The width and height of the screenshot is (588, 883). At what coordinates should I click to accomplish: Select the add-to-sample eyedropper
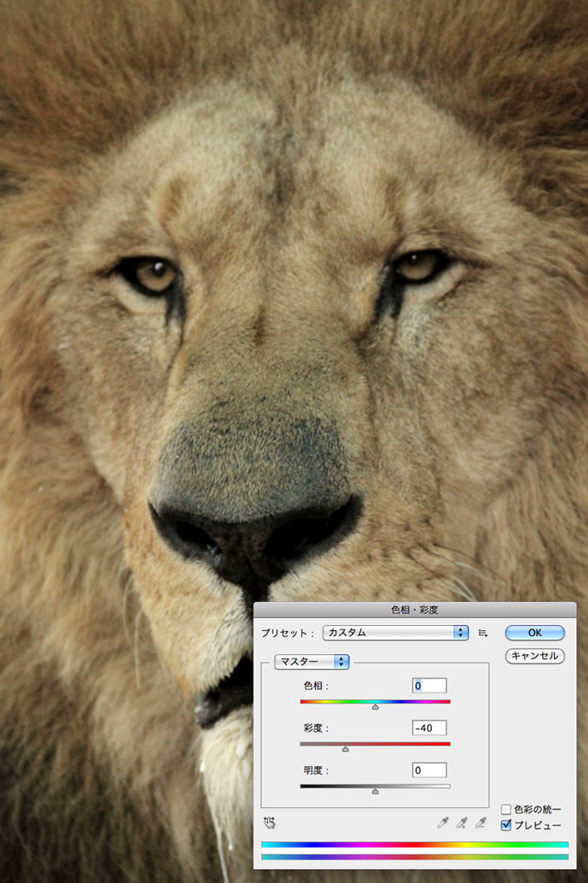[x=461, y=823]
